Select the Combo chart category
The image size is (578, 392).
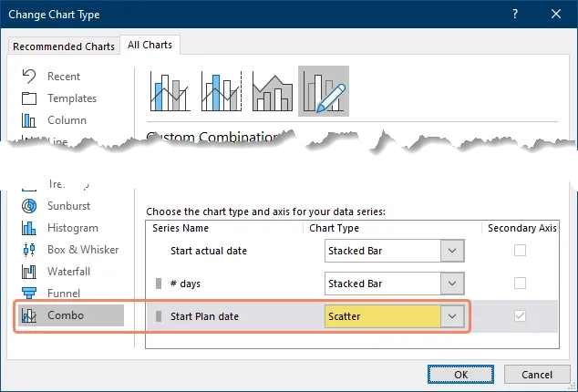[65, 315]
